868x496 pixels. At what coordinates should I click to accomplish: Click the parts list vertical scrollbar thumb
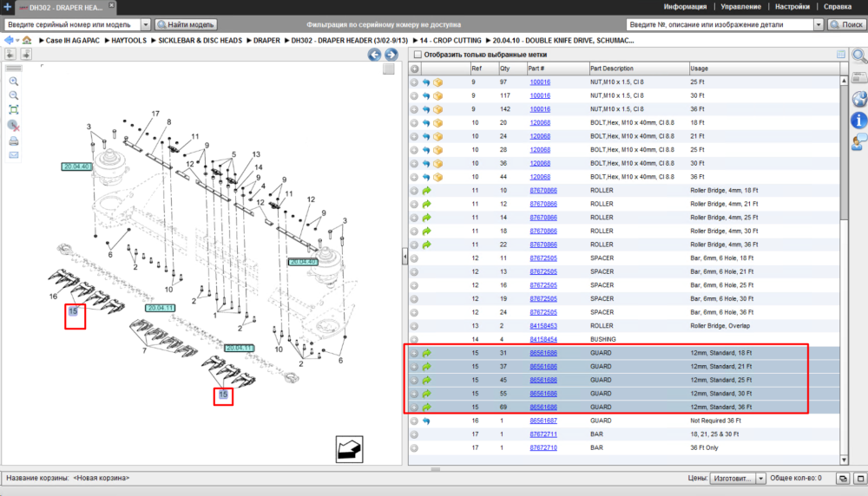pyautogui.click(x=844, y=152)
